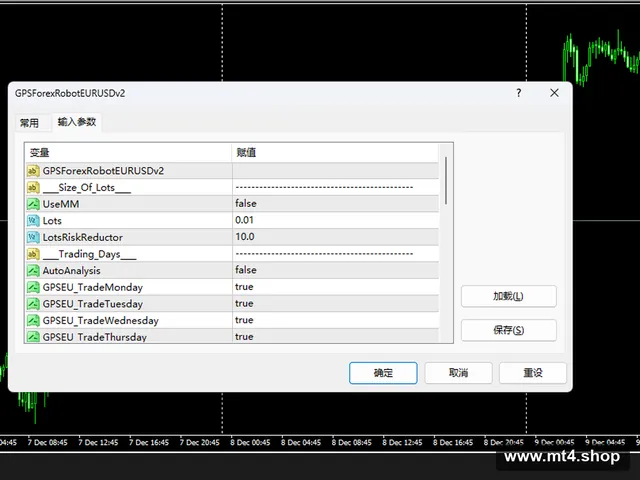
Task: Click the bool icon beside GPSEU_TradeWednesday
Action: coord(33,320)
